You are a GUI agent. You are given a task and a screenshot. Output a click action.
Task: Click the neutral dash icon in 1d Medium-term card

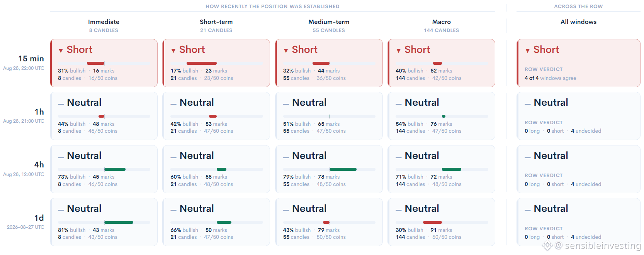[286, 210]
